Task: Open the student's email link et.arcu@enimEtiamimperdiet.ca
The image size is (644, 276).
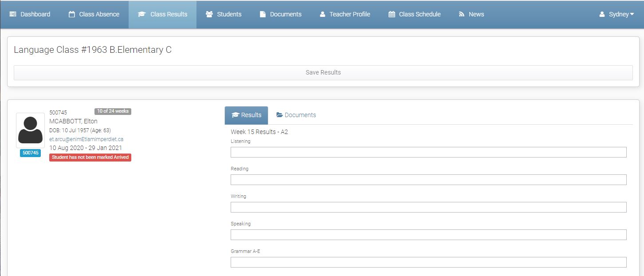Action: tap(87, 139)
